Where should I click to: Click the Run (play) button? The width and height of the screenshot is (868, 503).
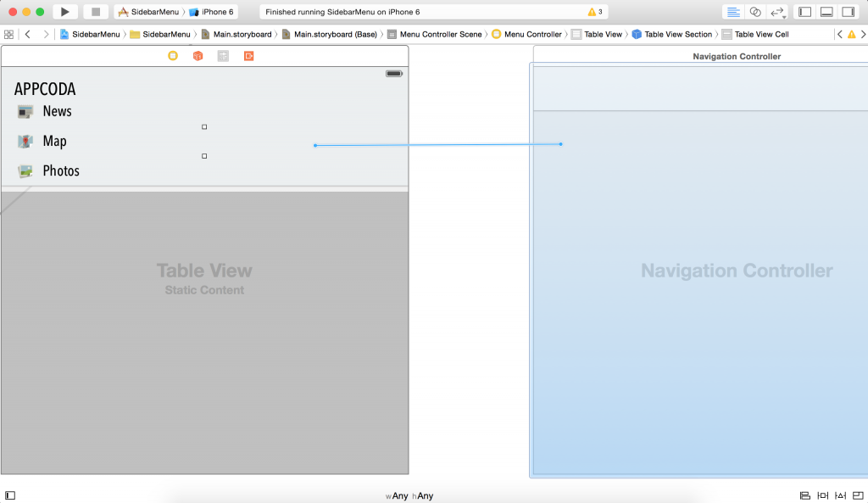point(64,12)
